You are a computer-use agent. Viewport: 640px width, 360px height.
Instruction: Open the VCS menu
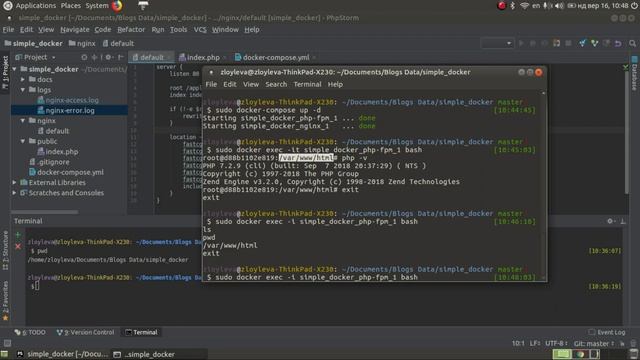pyautogui.click(x=200, y=29)
